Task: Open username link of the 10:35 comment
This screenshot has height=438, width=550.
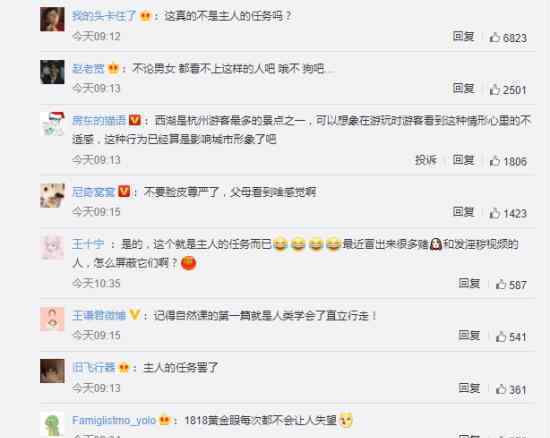Action: pos(88,244)
